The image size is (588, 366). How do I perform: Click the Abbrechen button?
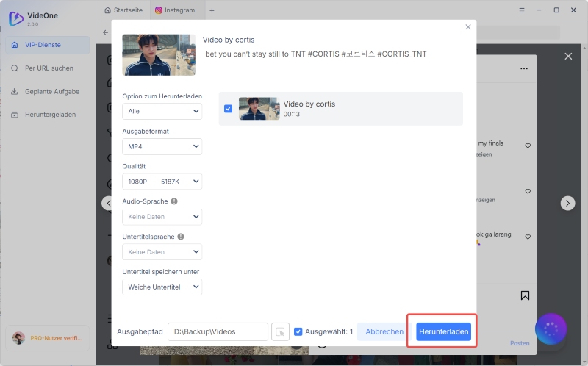pyautogui.click(x=384, y=332)
